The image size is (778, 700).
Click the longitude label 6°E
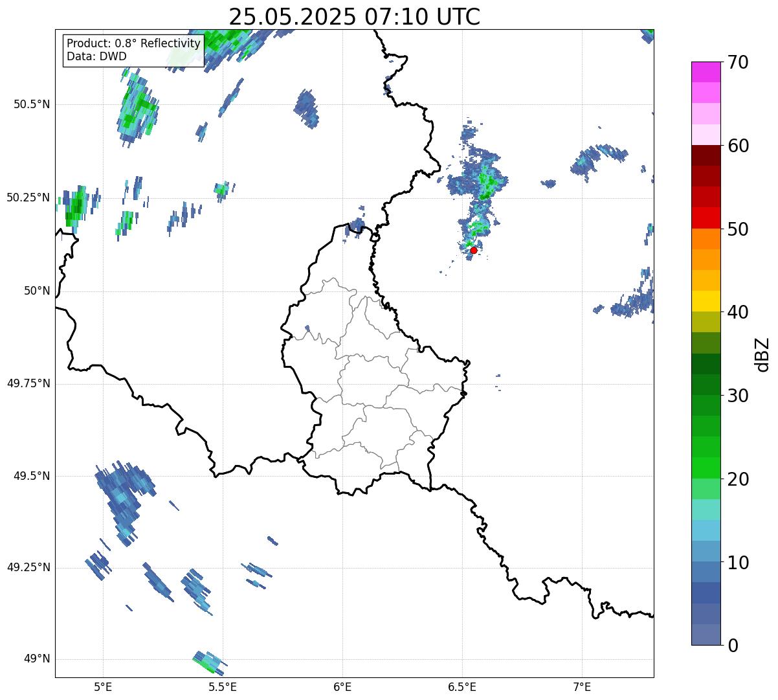click(x=342, y=686)
